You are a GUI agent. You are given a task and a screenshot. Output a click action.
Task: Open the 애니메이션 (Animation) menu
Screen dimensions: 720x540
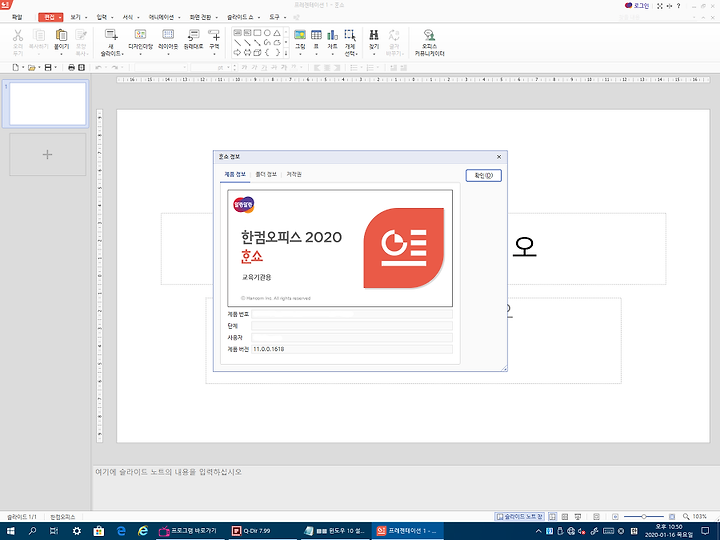[161, 17]
